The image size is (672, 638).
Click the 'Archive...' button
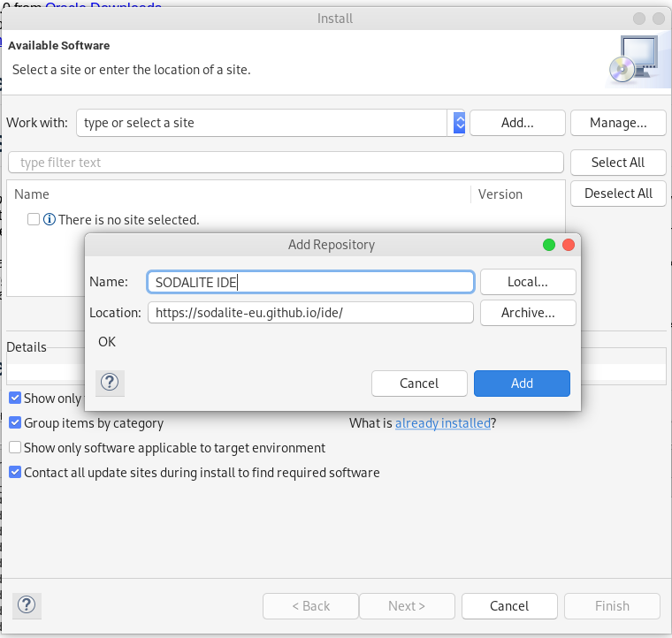click(528, 313)
